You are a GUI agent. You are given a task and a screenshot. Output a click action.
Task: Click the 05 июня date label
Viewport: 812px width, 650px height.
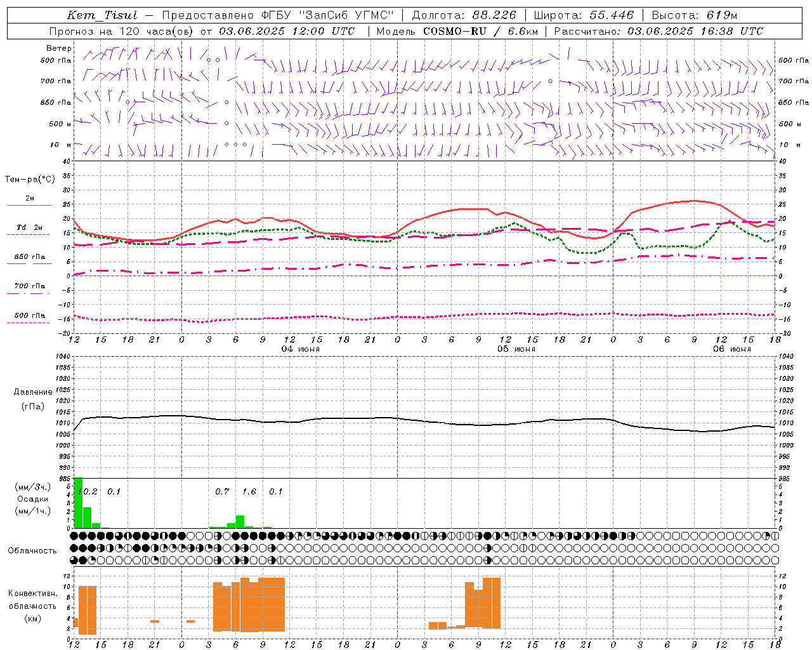(x=516, y=349)
